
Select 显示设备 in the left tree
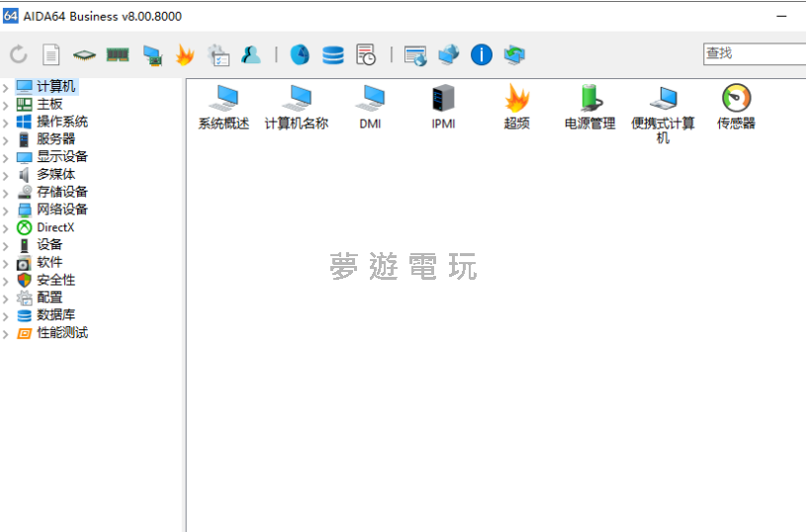(62, 157)
